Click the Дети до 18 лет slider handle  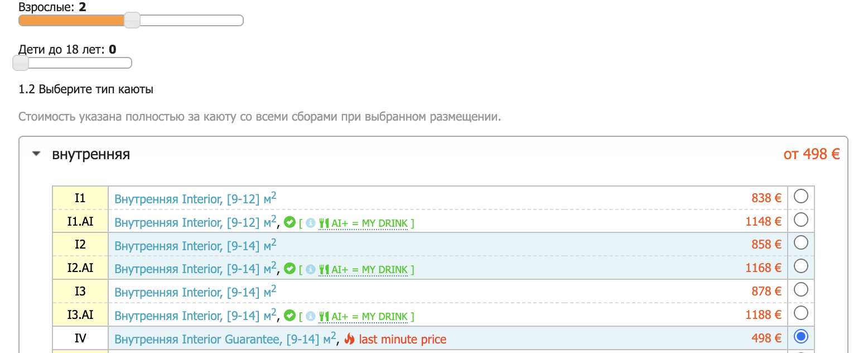(21, 63)
